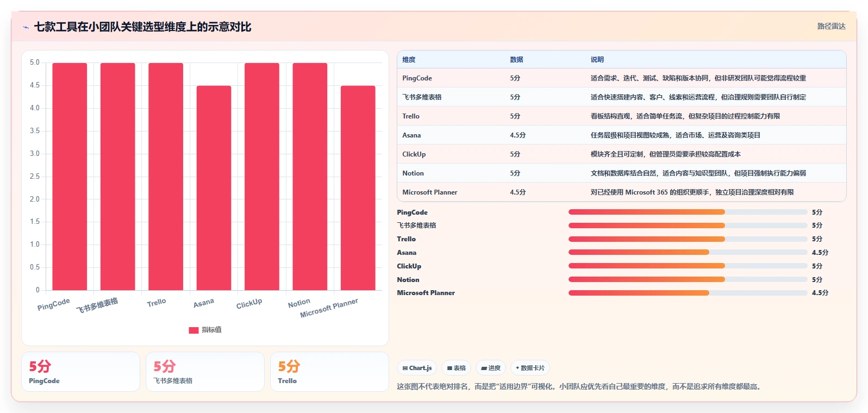Click the Notion bar in the chart

[x=310, y=177]
